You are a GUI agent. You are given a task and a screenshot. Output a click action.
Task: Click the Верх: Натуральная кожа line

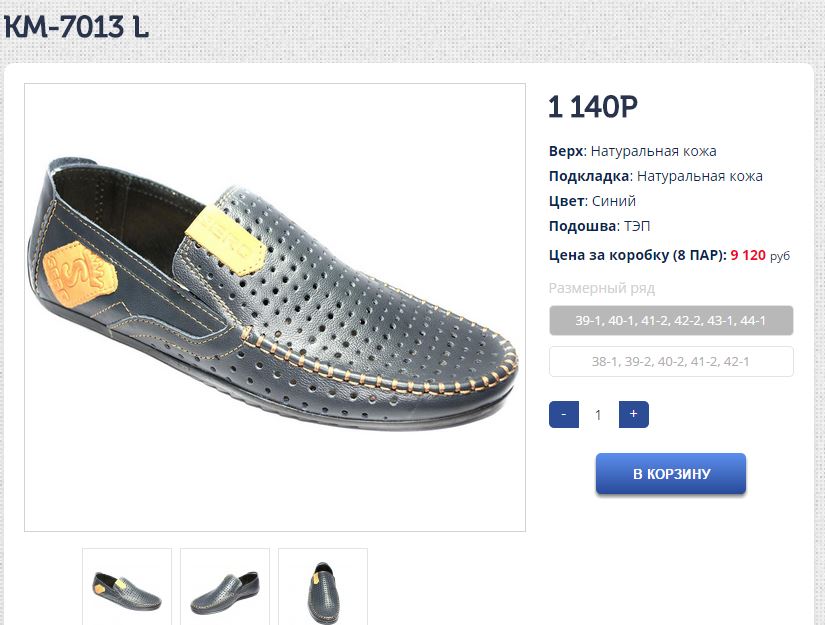[632, 151]
